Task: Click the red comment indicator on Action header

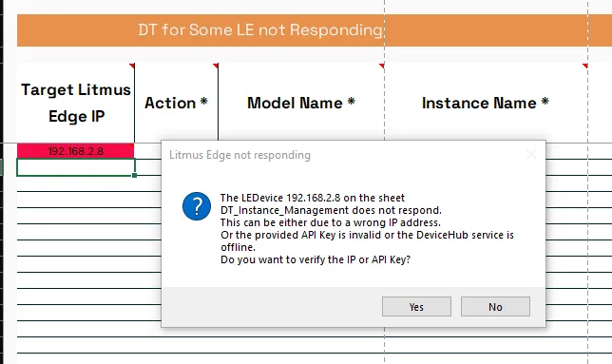Action: click(x=216, y=66)
